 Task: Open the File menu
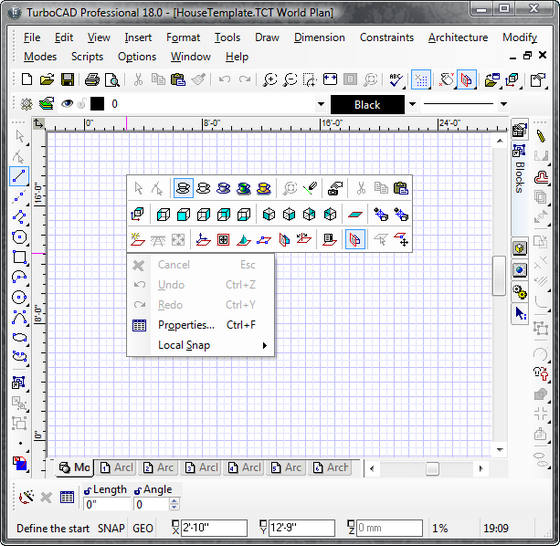(32, 37)
